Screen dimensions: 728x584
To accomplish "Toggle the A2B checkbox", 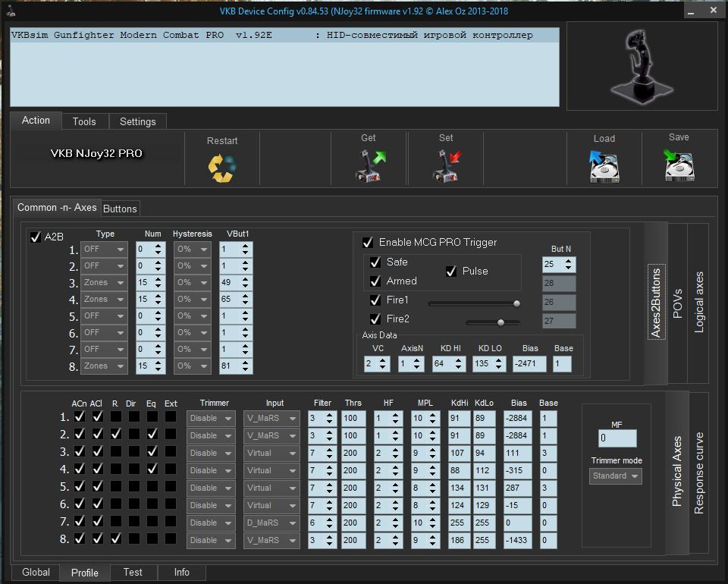I will 36,237.
